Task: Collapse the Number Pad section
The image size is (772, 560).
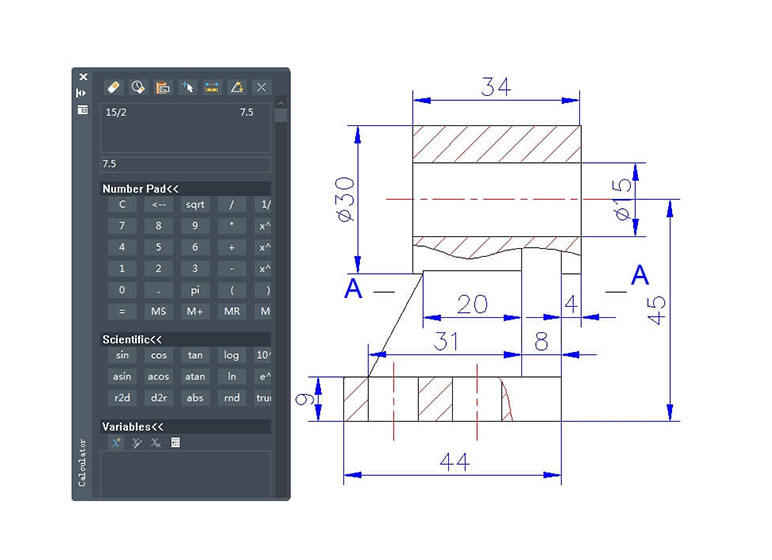Action: [x=185, y=189]
